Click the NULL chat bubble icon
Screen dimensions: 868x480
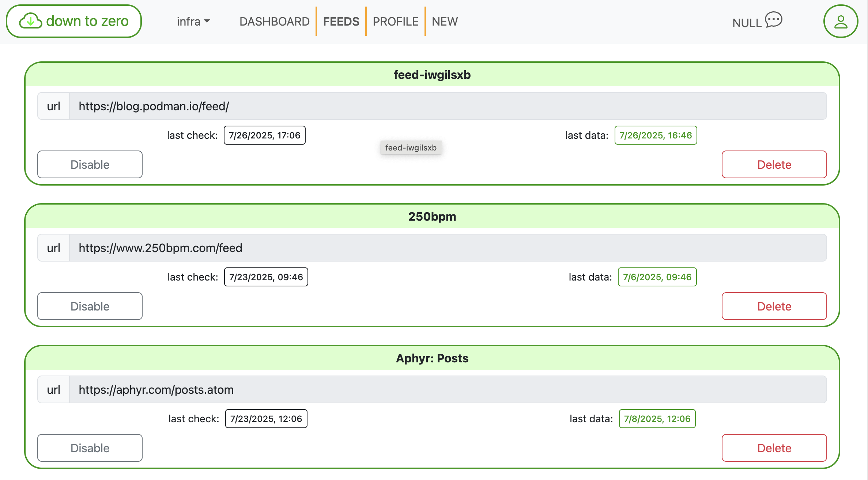(773, 20)
